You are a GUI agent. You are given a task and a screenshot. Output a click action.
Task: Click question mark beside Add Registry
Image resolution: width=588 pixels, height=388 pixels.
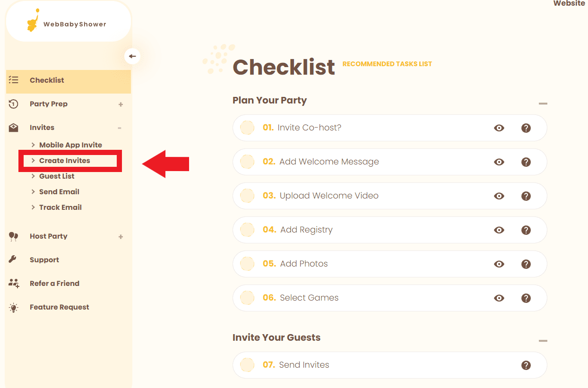click(x=526, y=230)
